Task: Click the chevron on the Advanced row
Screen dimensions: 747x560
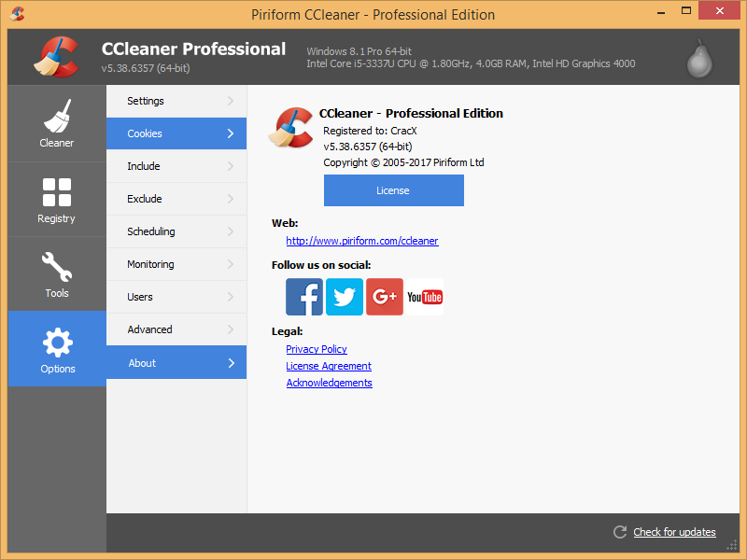Action: pyautogui.click(x=231, y=329)
